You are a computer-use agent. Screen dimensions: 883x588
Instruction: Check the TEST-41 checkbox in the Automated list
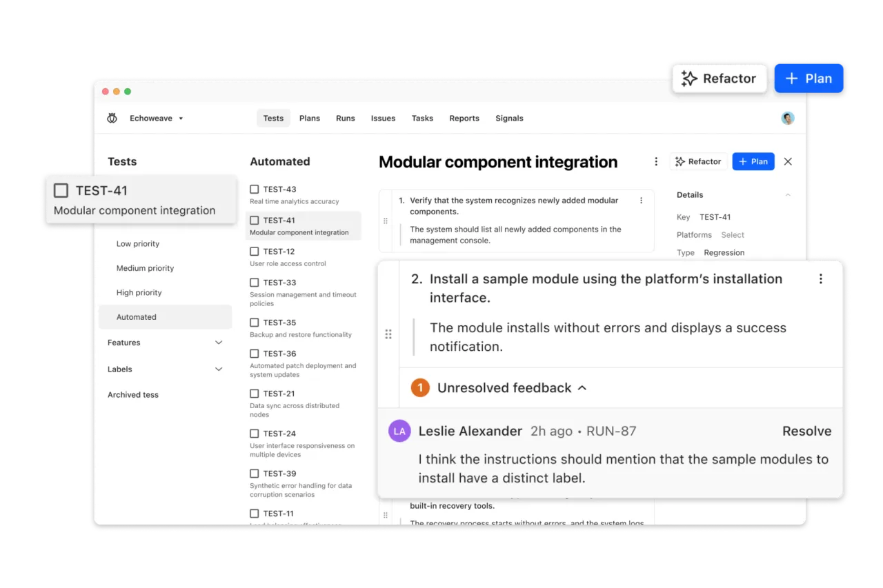254,220
